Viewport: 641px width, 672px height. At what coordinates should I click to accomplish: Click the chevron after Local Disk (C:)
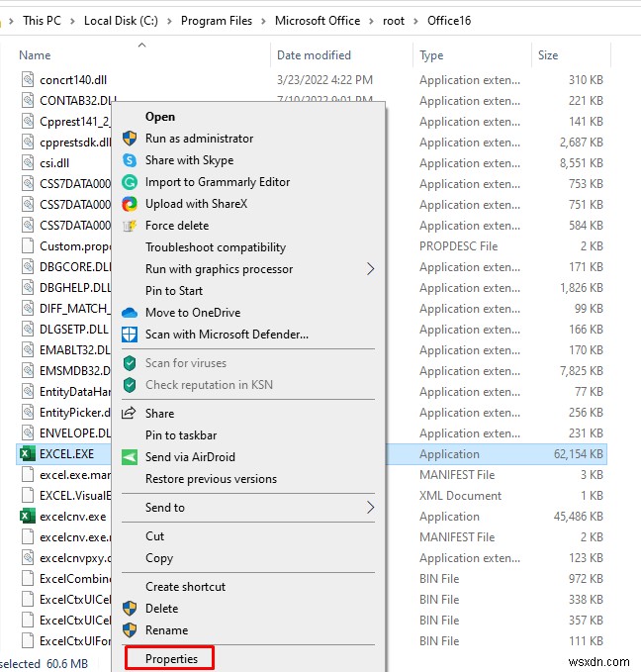point(169,21)
